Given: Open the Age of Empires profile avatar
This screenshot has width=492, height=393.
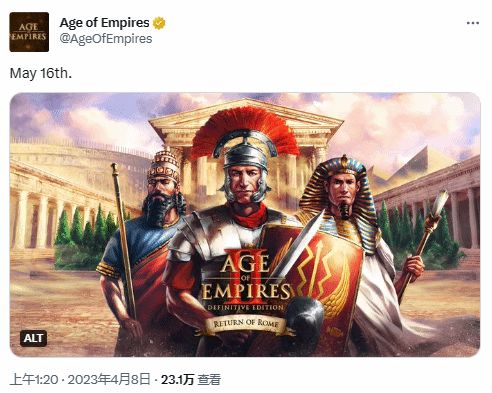Looking at the screenshot, I should coord(29,32).
